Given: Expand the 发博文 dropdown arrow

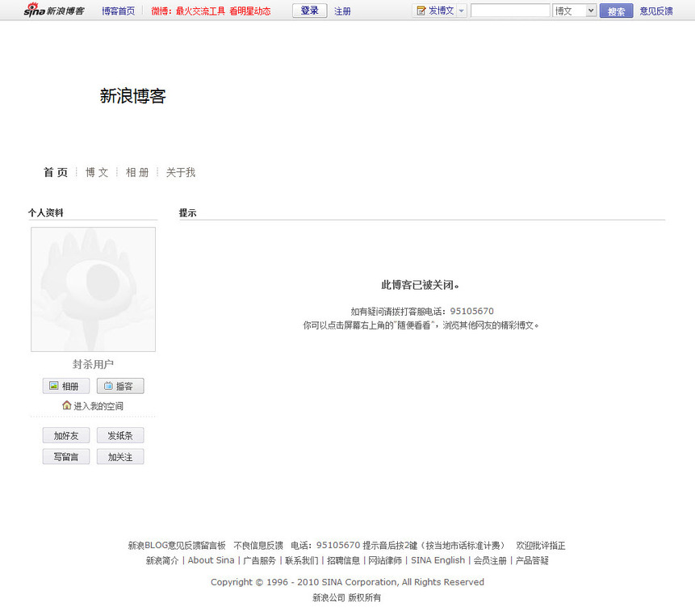Looking at the screenshot, I should [x=462, y=10].
